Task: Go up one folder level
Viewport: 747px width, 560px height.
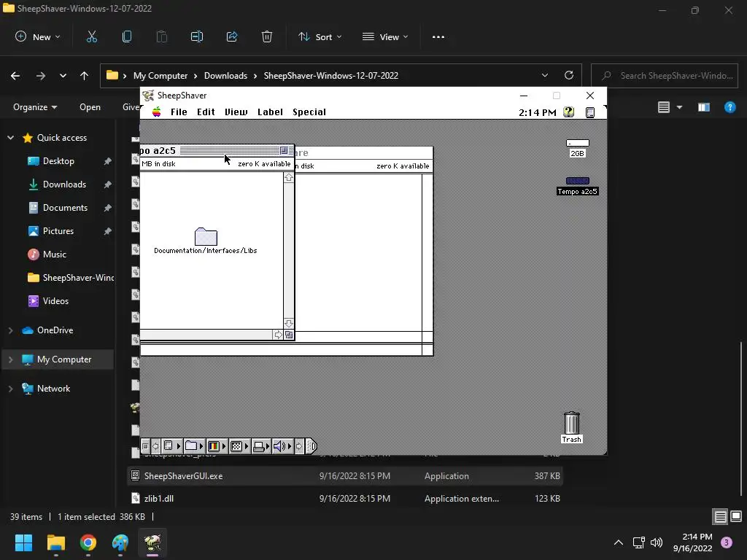Action: click(85, 76)
